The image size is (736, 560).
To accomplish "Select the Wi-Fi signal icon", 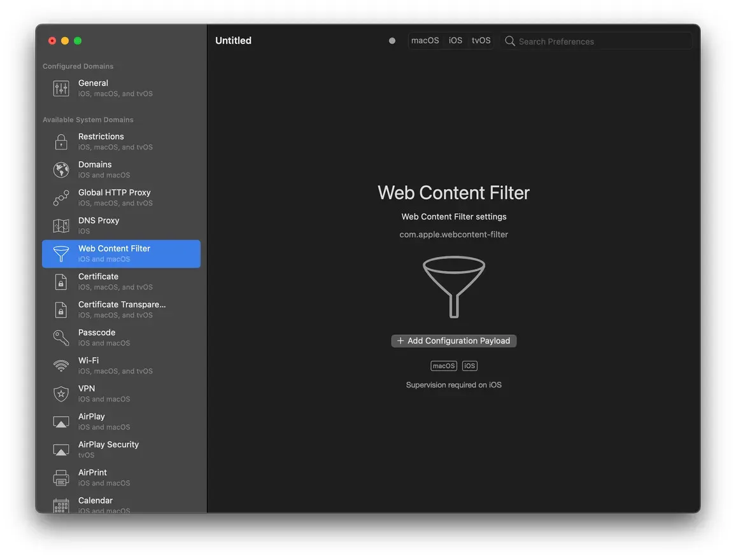I will point(60,365).
